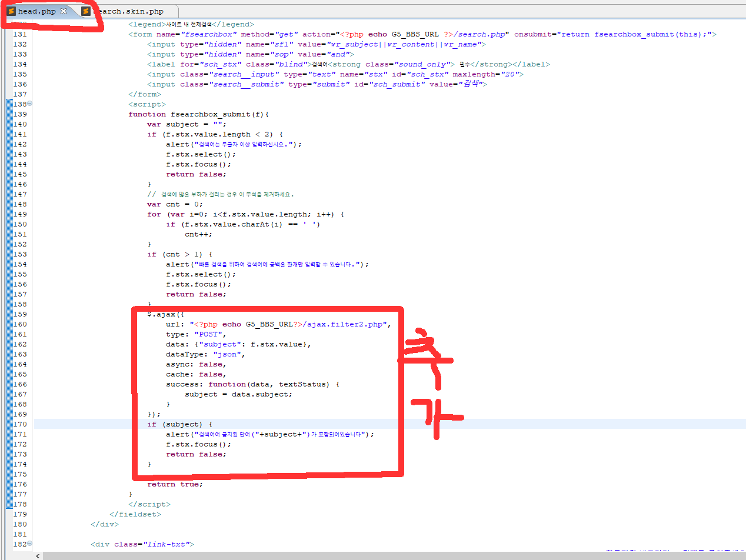Click the 'dataType: "json"' line
746x560 pixels.
[205, 354]
